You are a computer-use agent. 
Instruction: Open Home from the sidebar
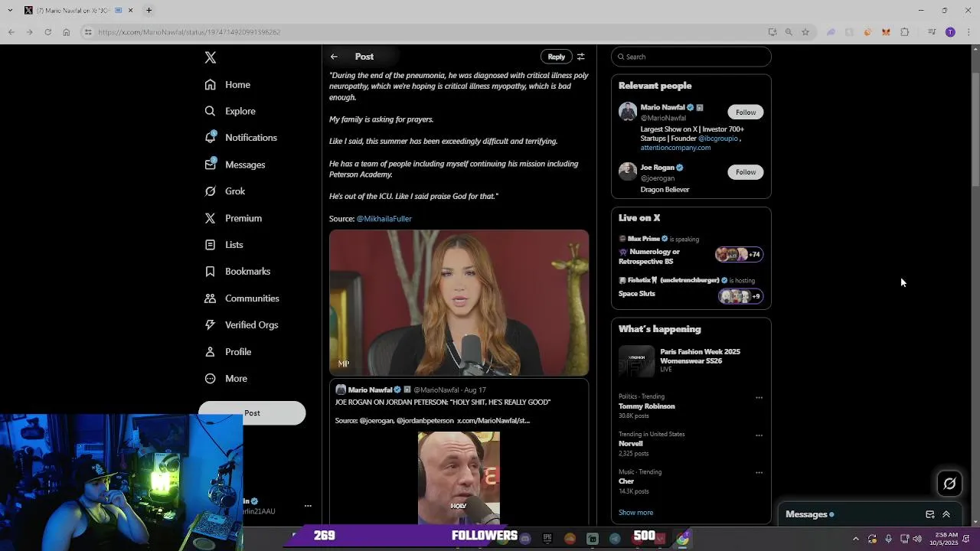[x=227, y=84]
